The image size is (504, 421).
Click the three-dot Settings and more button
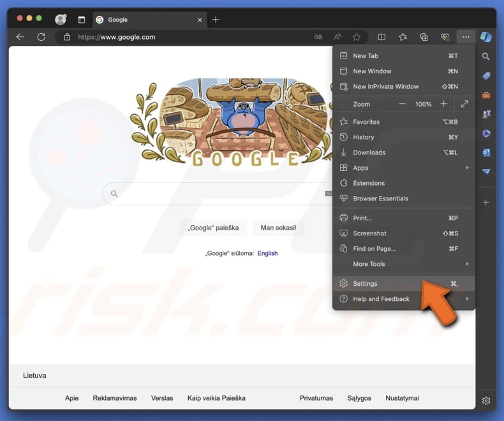tap(466, 37)
